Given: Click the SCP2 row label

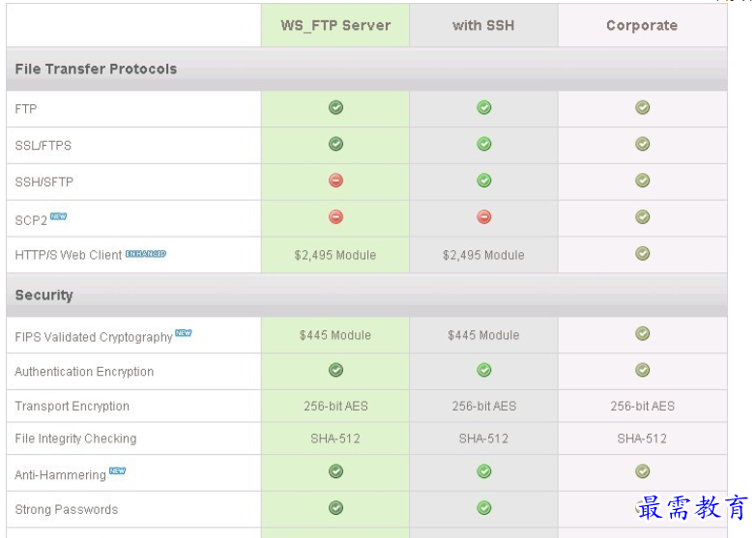Looking at the screenshot, I should (31, 220).
